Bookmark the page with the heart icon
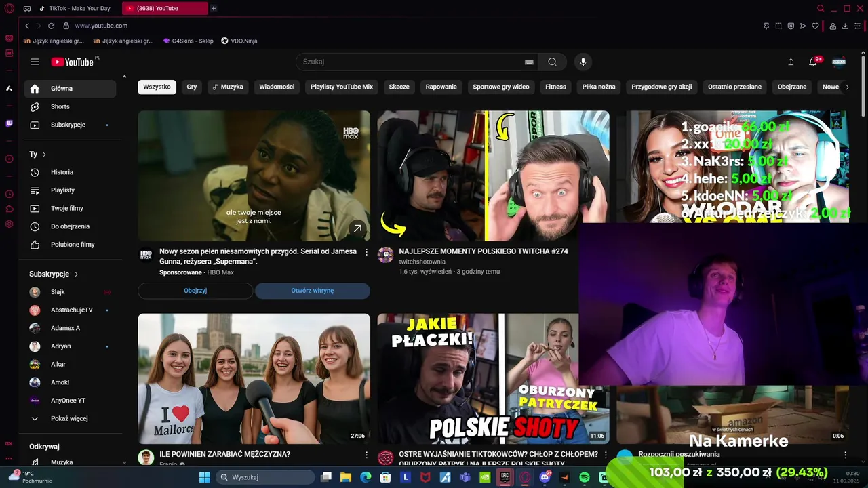The image size is (868, 488). [x=815, y=26]
